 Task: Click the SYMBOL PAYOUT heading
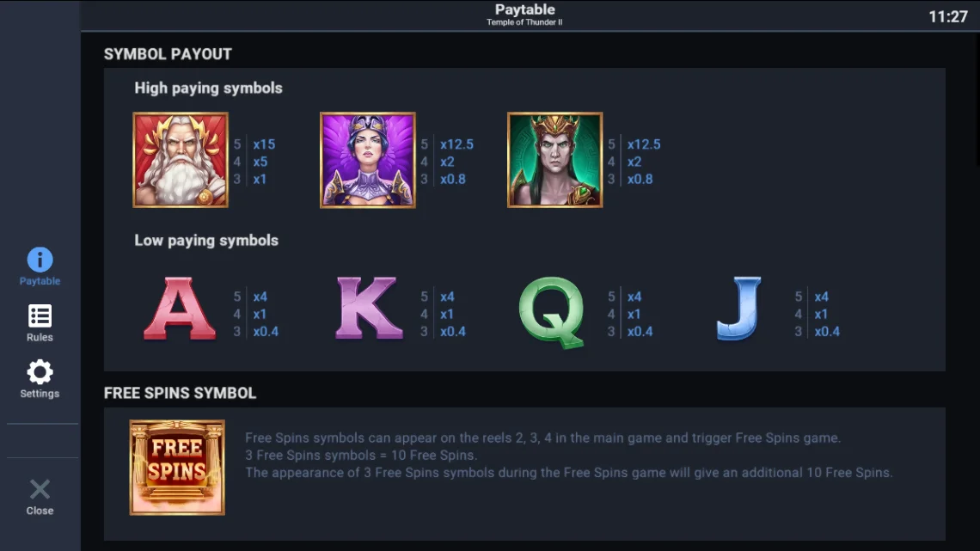168,54
